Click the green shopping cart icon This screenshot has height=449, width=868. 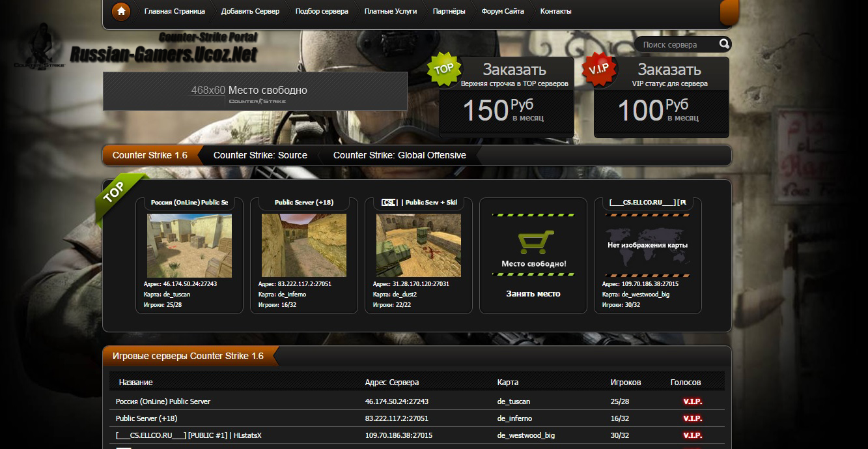(535, 242)
